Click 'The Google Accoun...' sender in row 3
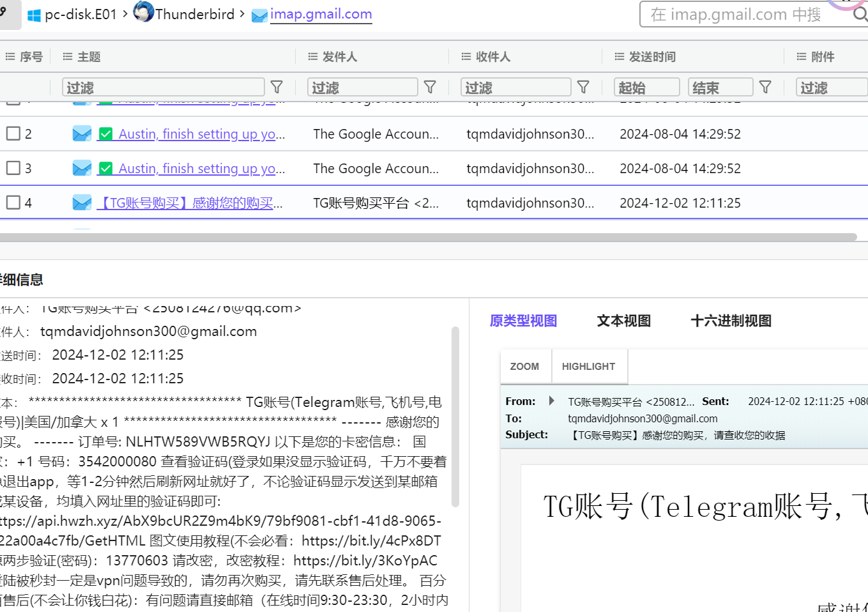Image resolution: width=868 pixels, height=612 pixels. coord(376,169)
